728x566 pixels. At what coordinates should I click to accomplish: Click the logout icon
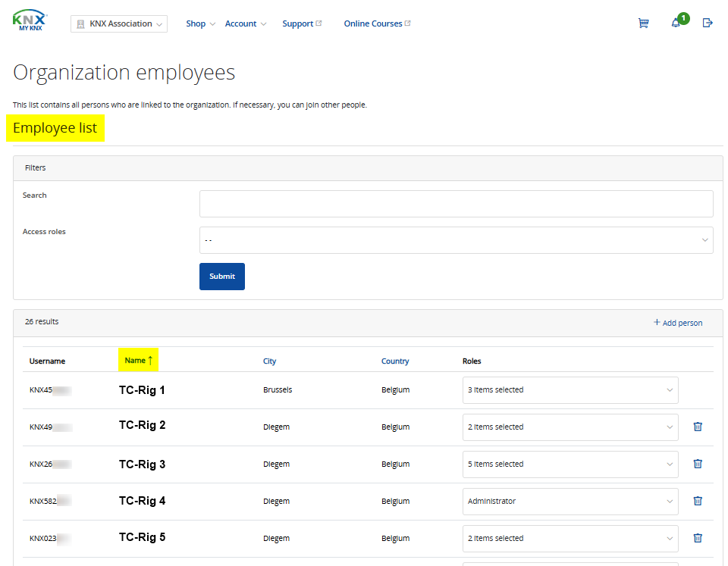707,23
